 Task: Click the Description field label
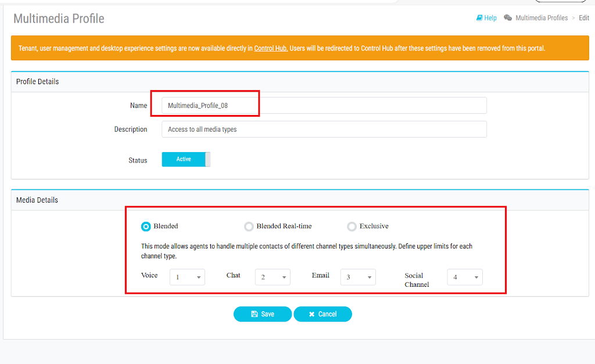tap(131, 129)
